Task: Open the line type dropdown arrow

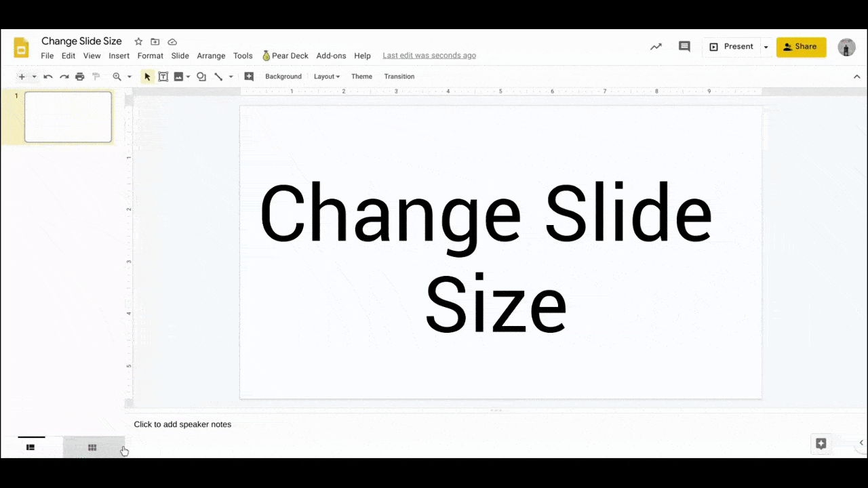Action: coord(231,77)
